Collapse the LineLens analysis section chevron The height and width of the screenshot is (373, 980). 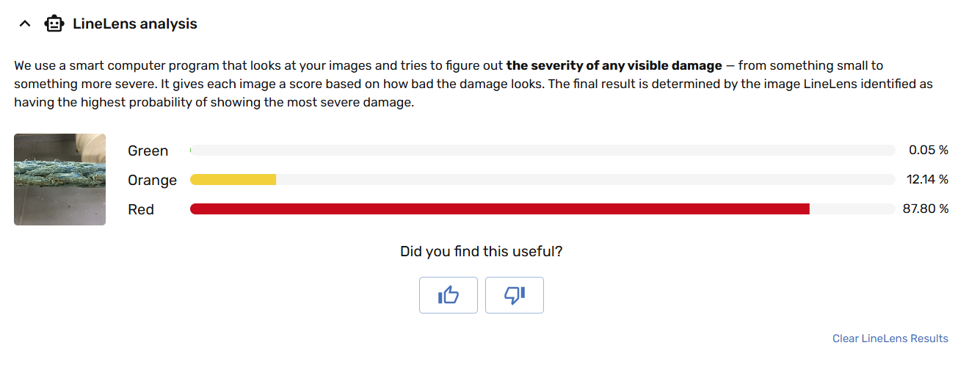(25, 24)
